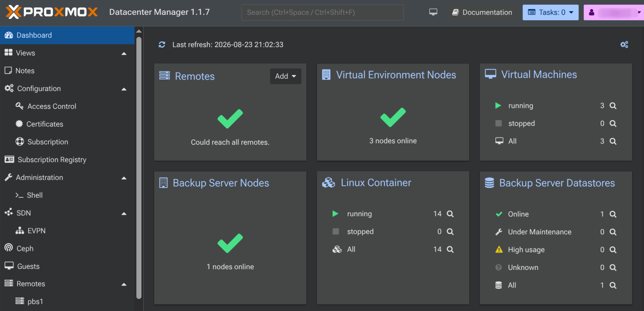Screen dimensions: 644x311
Task: Collapse the Views section
Action: pos(124,53)
